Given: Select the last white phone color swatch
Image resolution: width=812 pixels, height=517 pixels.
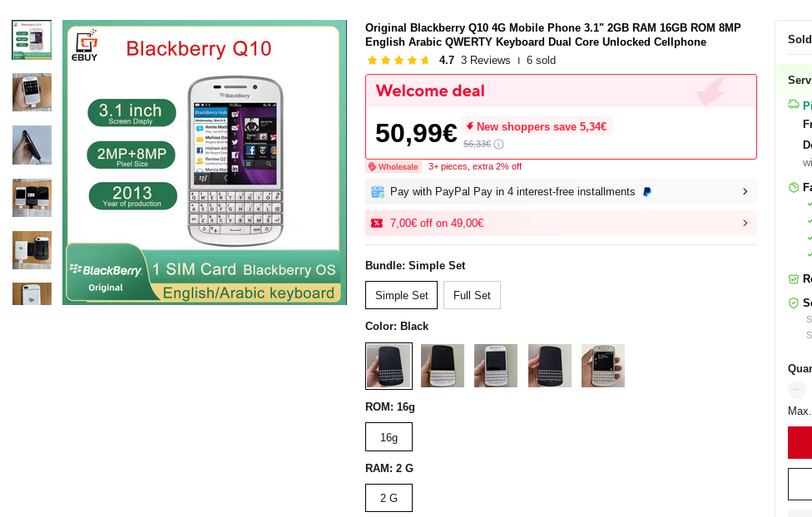Looking at the screenshot, I should [603, 366].
